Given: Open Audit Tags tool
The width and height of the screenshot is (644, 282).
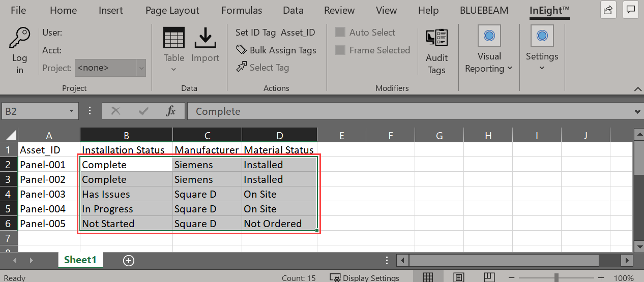Looking at the screenshot, I should (x=436, y=52).
